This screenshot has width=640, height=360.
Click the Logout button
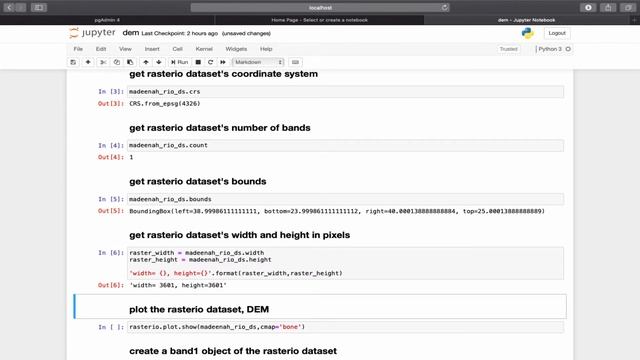tap(557, 33)
